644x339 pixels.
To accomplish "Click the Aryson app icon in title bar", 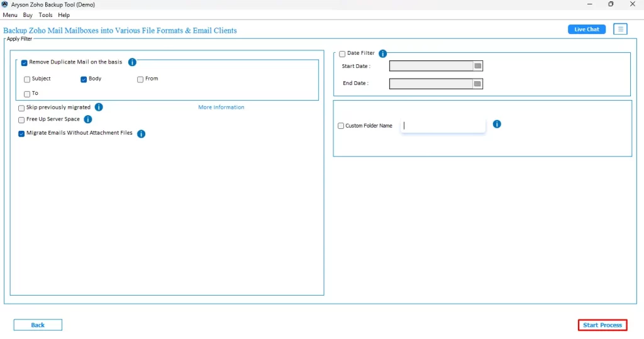I will point(5,4).
